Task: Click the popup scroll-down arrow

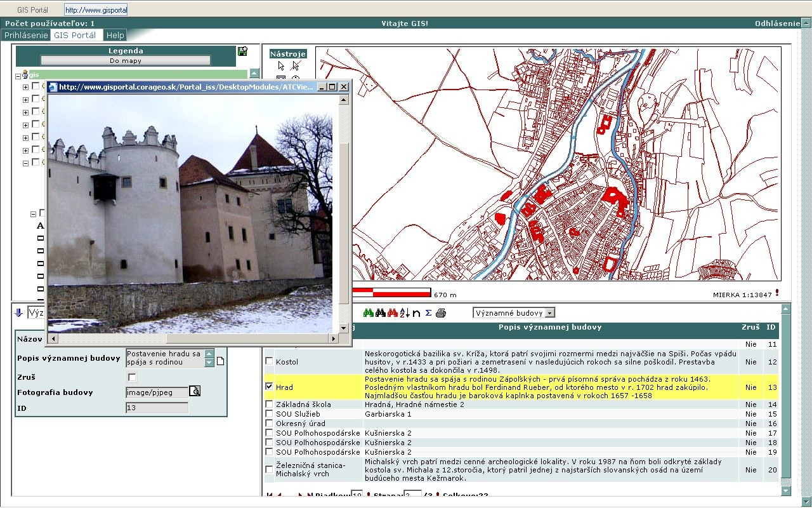Action: tap(344, 328)
